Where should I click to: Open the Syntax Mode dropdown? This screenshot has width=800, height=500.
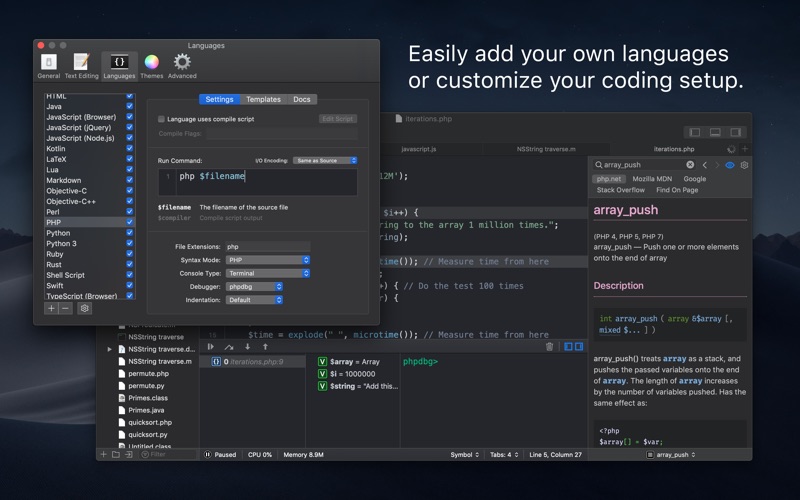tap(267, 259)
